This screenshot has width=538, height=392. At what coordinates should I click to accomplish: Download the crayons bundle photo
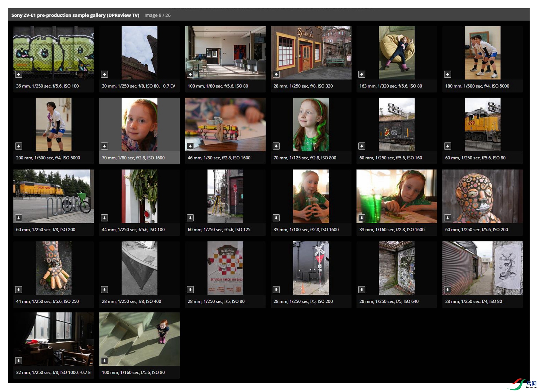190,146
